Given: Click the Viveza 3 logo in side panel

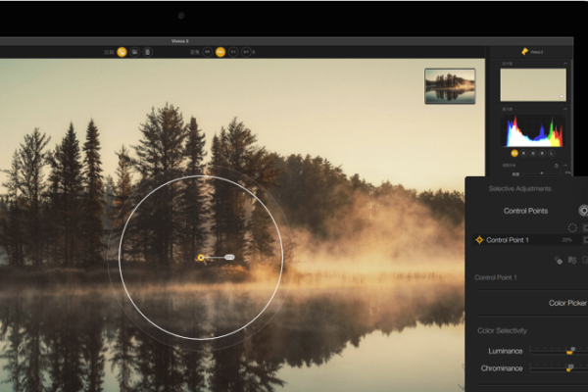Looking at the screenshot, I should point(532,52).
